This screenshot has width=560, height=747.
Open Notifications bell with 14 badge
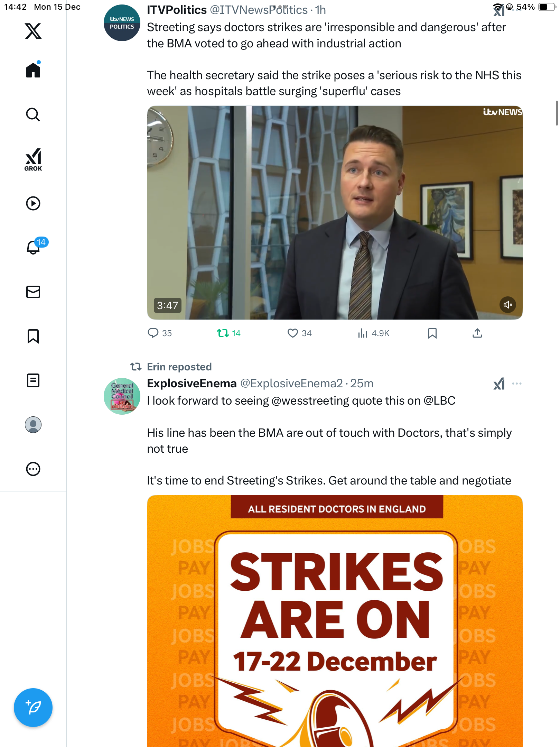coord(36,247)
